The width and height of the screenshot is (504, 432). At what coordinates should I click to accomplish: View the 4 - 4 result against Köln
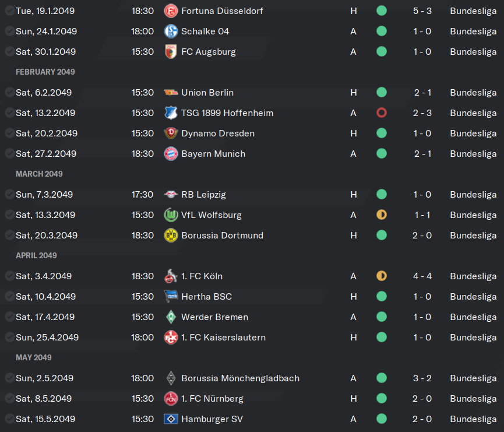point(422,276)
